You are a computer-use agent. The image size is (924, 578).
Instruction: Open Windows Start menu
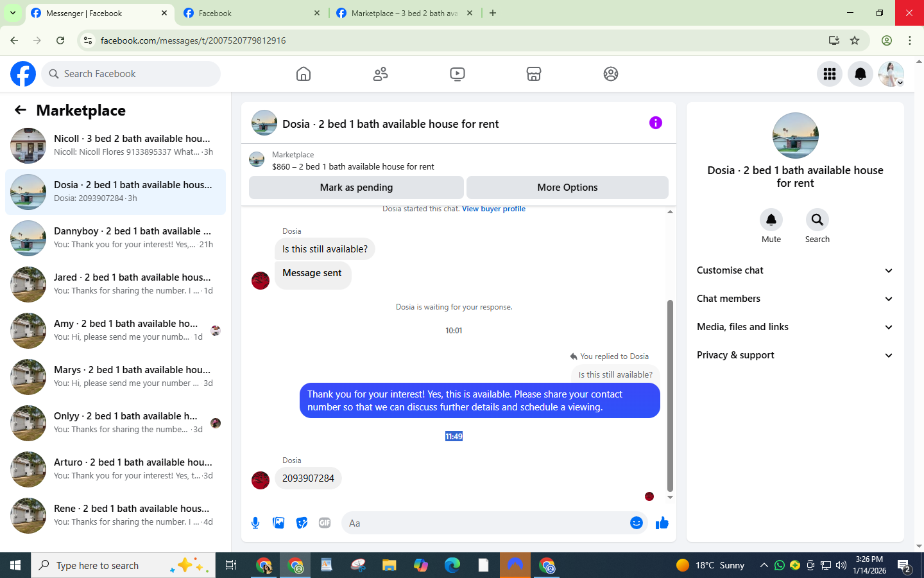click(15, 565)
